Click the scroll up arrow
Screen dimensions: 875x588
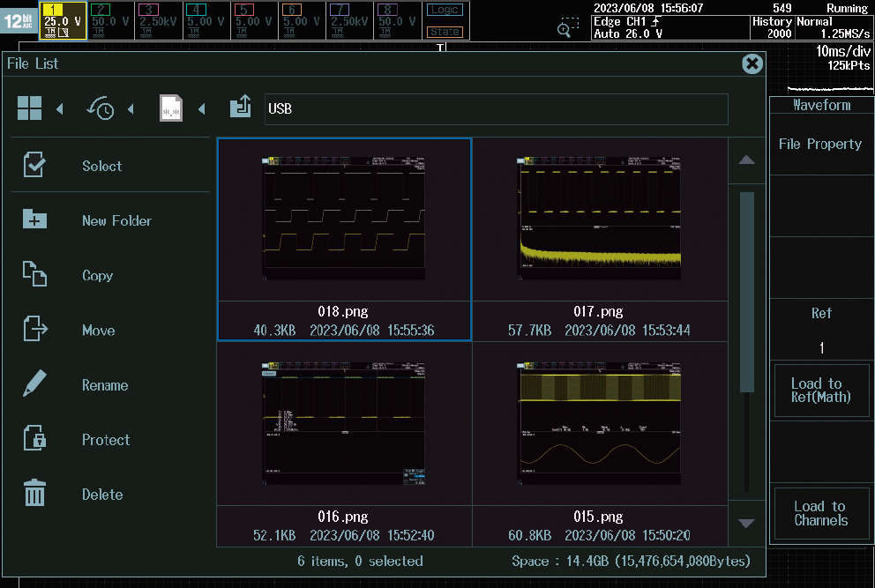pyautogui.click(x=746, y=160)
